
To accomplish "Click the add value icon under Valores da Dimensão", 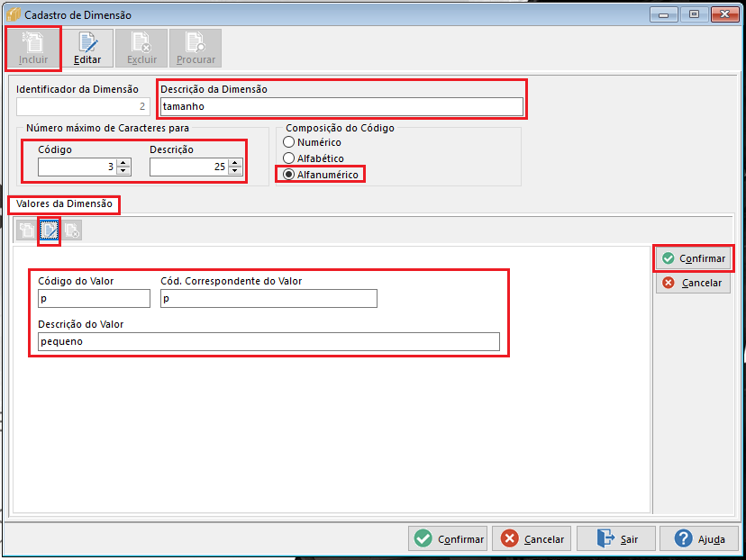I will coord(27,230).
